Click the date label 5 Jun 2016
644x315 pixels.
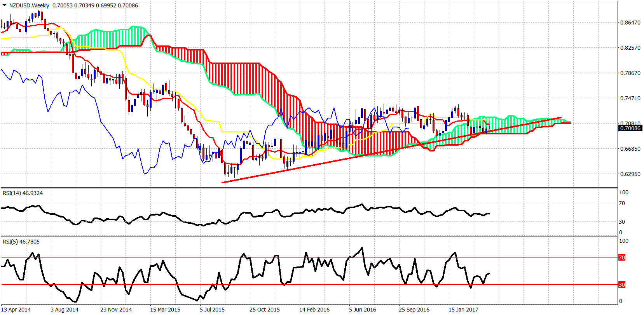pyautogui.click(x=363, y=310)
